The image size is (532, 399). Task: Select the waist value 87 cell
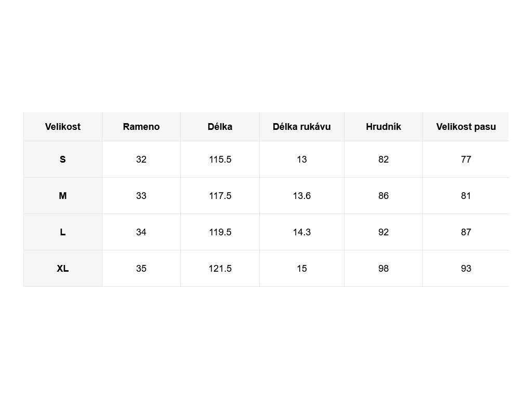(466, 232)
